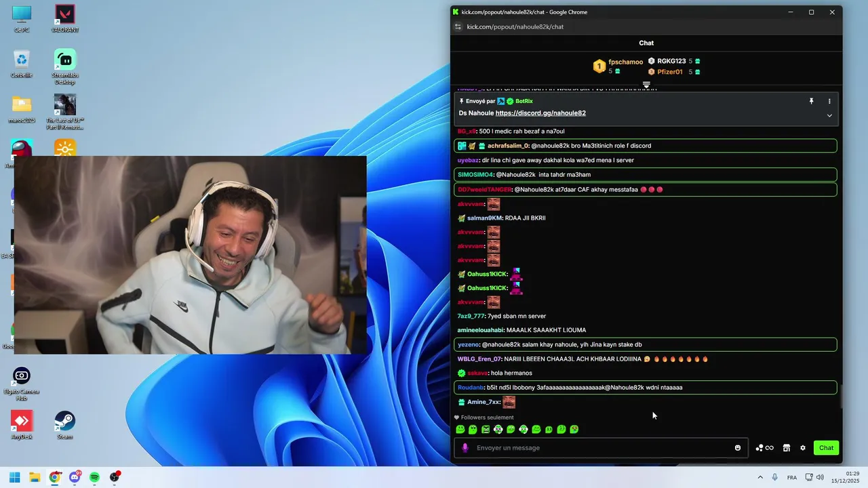
Task: Insert the seventh green emote
Action: (x=536, y=429)
